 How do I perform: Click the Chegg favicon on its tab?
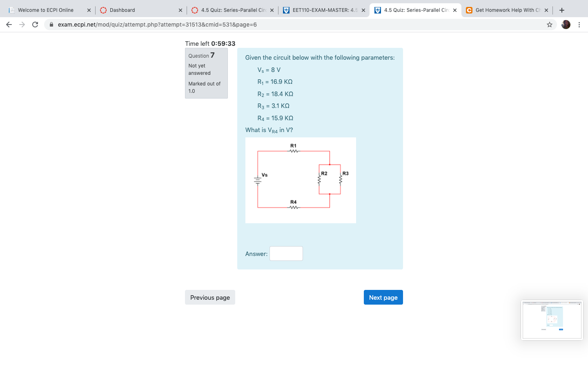pyautogui.click(x=469, y=10)
